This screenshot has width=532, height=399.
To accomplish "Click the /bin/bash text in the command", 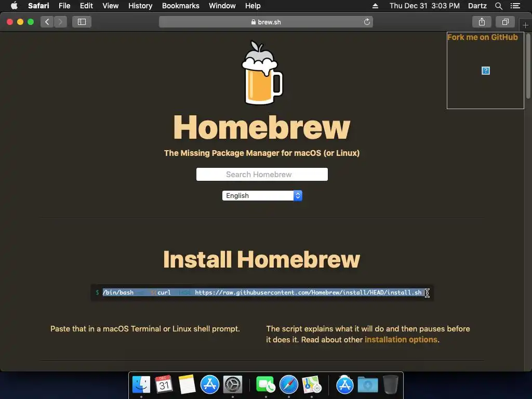I will point(118,292).
